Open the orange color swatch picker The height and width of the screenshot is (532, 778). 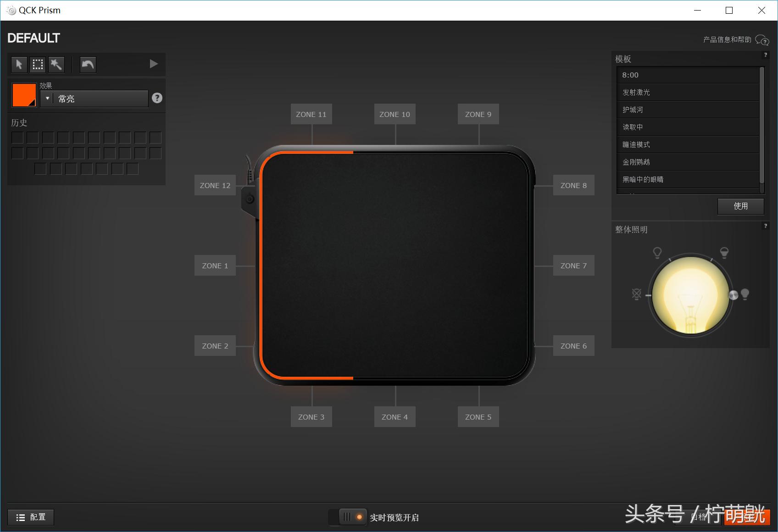[x=24, y=95]
